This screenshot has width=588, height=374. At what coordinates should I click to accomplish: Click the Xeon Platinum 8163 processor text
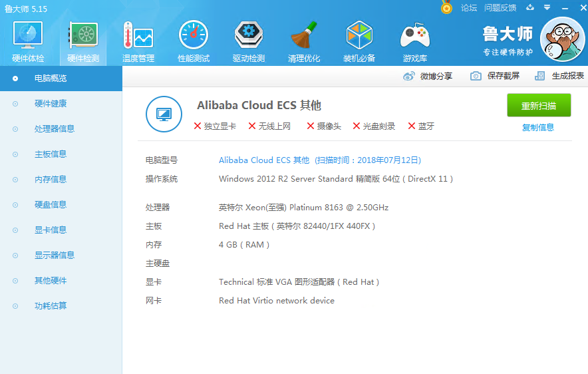click(304, 208)
